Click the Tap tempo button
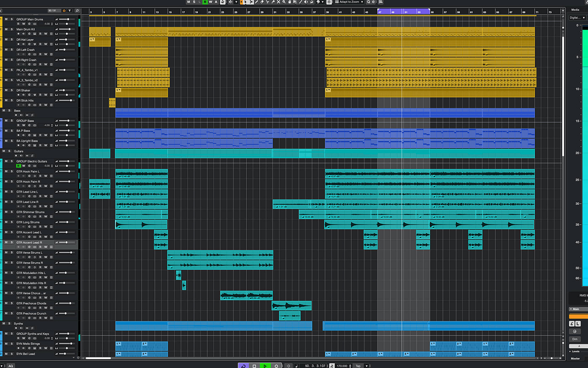This screenshot has height=368, width=588. (358, 366)
